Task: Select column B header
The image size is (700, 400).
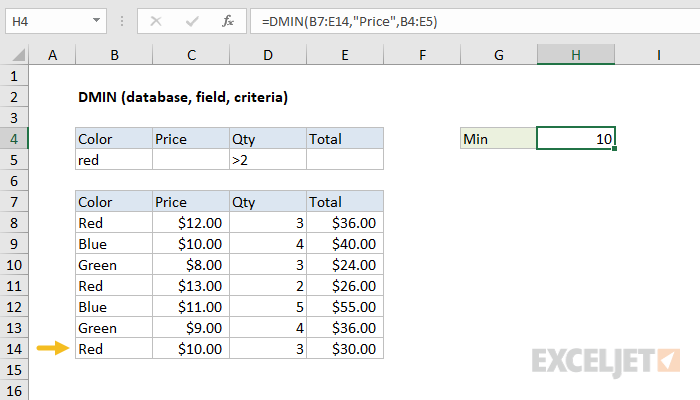Action: [114, 55]
